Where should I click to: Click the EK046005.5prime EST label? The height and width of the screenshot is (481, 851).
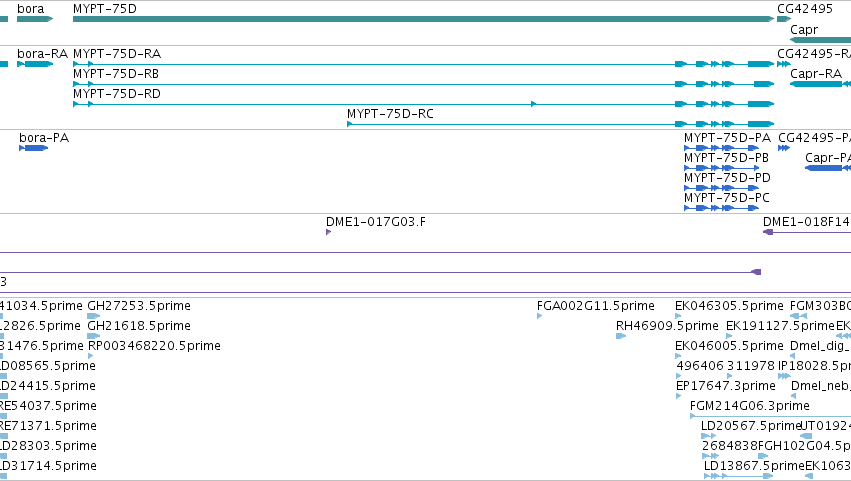click(729, 346)
